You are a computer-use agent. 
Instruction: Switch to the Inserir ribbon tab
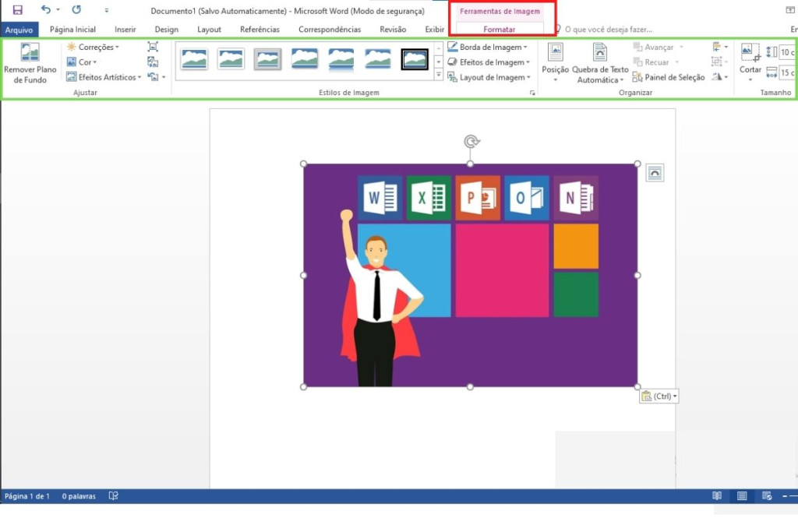click(x=125, y=30)
